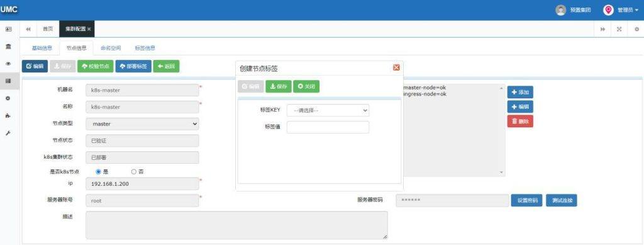Image resolution: width=644 pixels, height=245 pixels.
Task: Click the green 保存 button in dialog
Action: pos(279,86)
